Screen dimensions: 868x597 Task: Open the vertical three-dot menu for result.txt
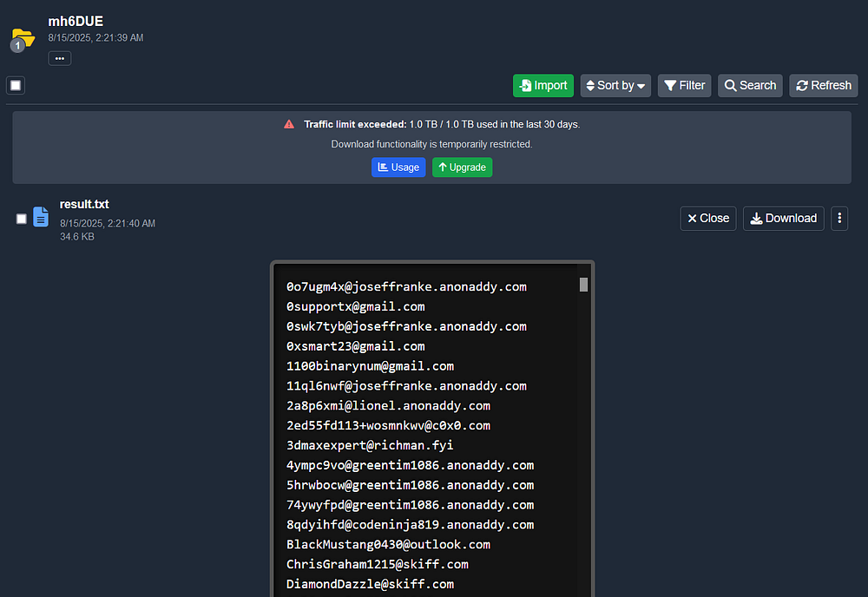tap(839, 219)
